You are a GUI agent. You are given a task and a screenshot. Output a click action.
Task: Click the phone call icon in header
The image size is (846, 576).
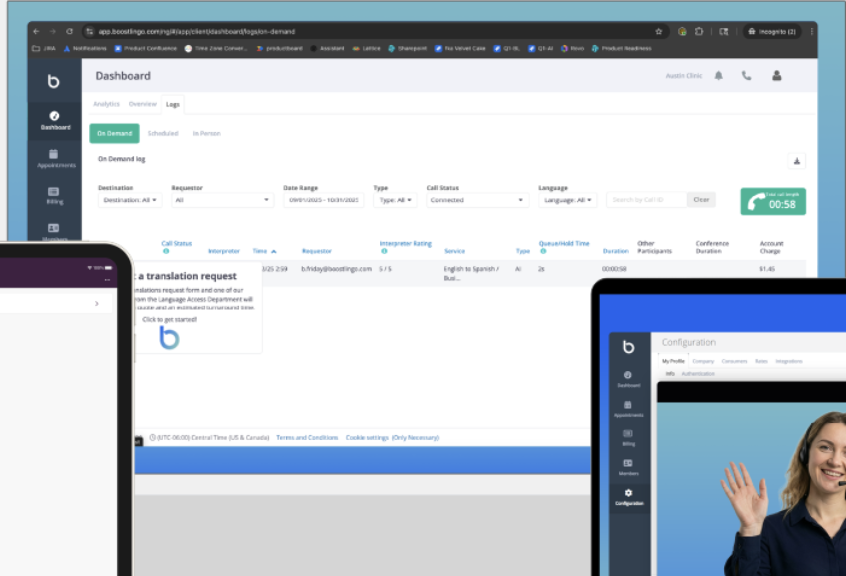coord(747,76)
